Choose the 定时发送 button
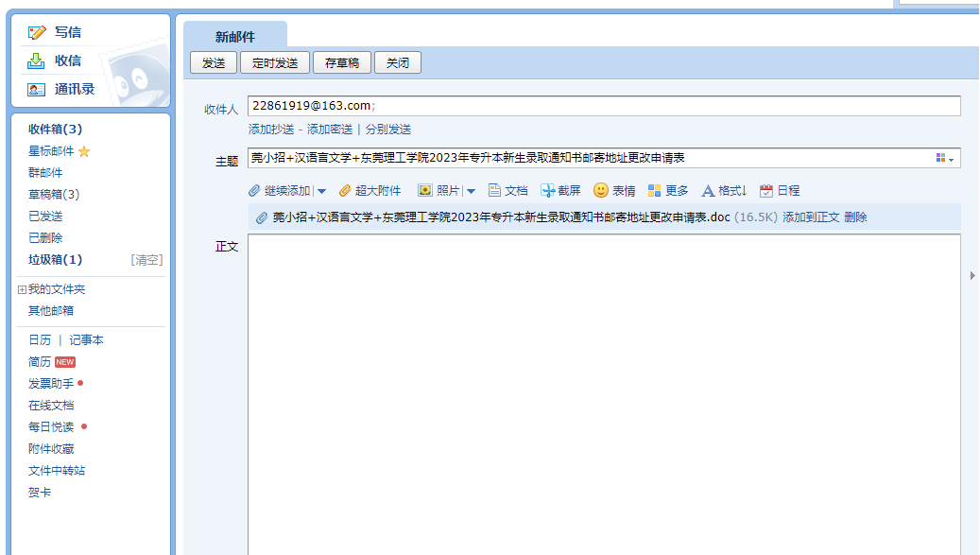The height and width of the screenshot is (555, 980). 275,62
